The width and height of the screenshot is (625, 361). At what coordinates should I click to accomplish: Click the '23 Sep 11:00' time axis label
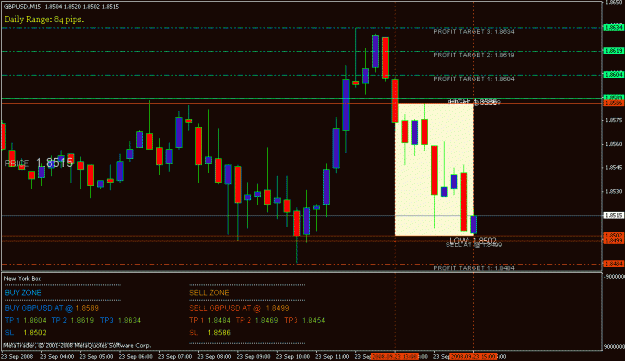point(332,357)
